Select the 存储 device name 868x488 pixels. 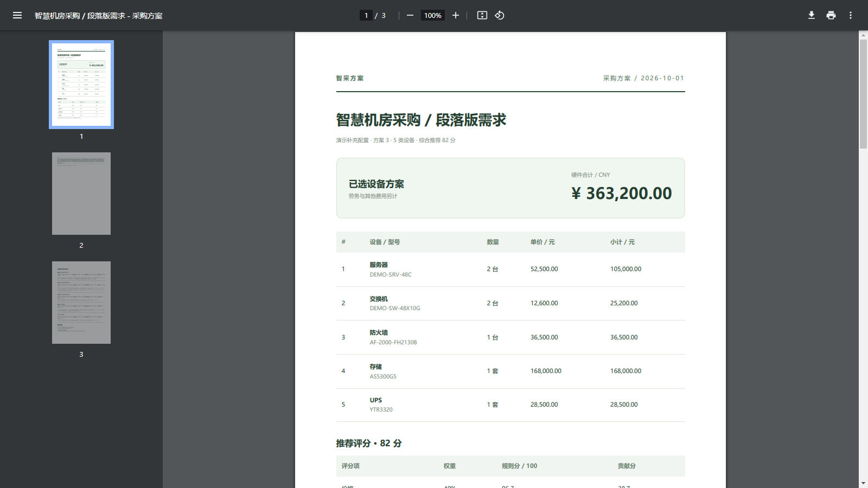(x=376, y=367)
